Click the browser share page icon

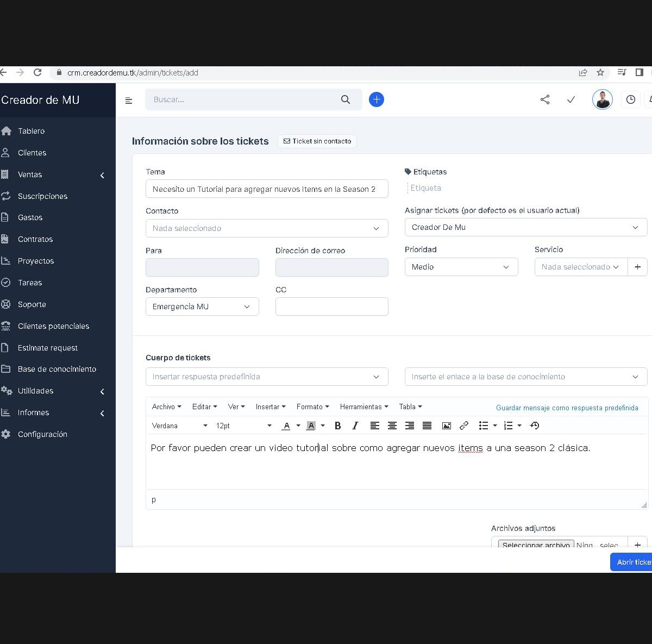tap(583, 72)
